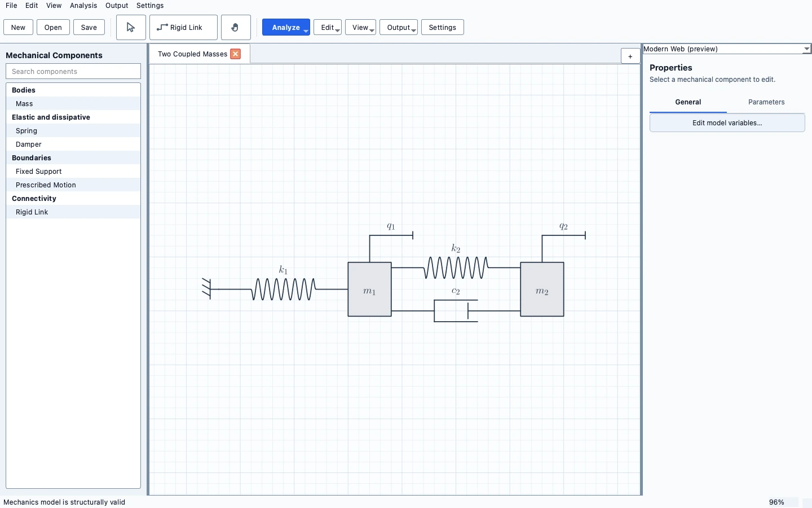The height and width of the screenshot is (508, 812).
Task: Click the m1 mass block
Action: (370, 290)
